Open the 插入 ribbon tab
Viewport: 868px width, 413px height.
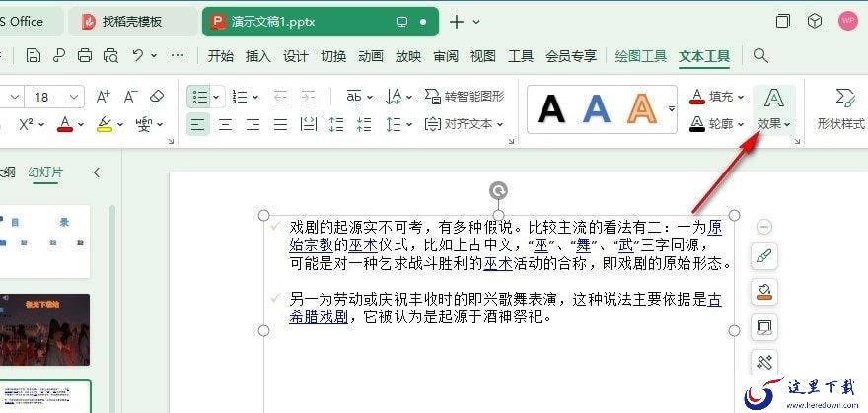[x=257, y=56]
